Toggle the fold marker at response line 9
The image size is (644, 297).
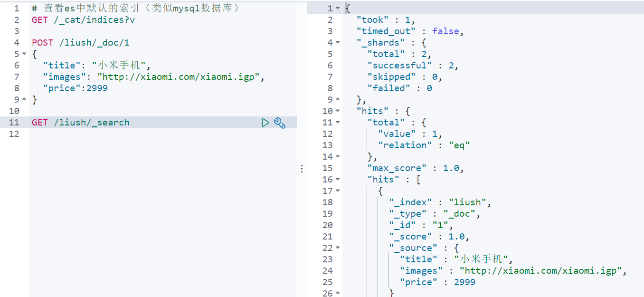[338, 100]
